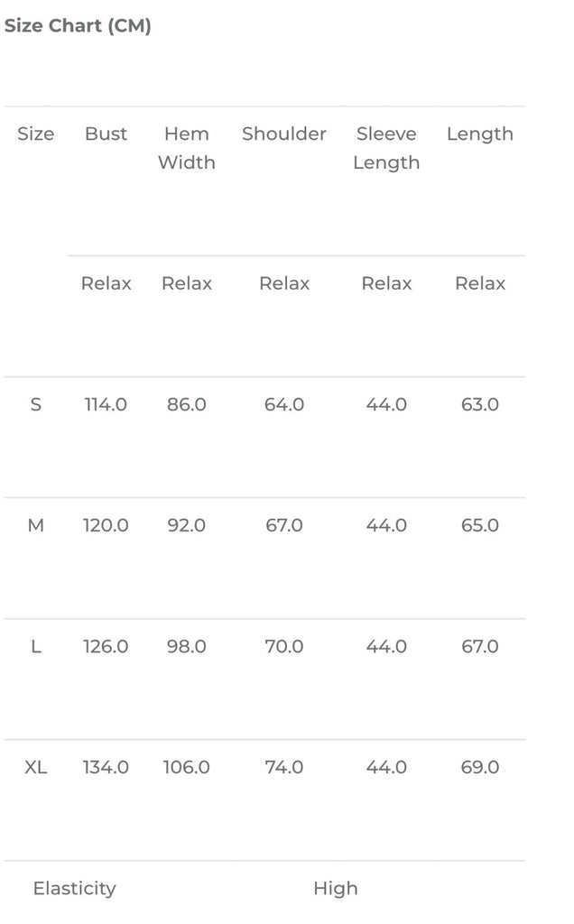This screenshot has height=924, width=574.
Task: Click the Sleeve Length column header
Action: point(386,148)
